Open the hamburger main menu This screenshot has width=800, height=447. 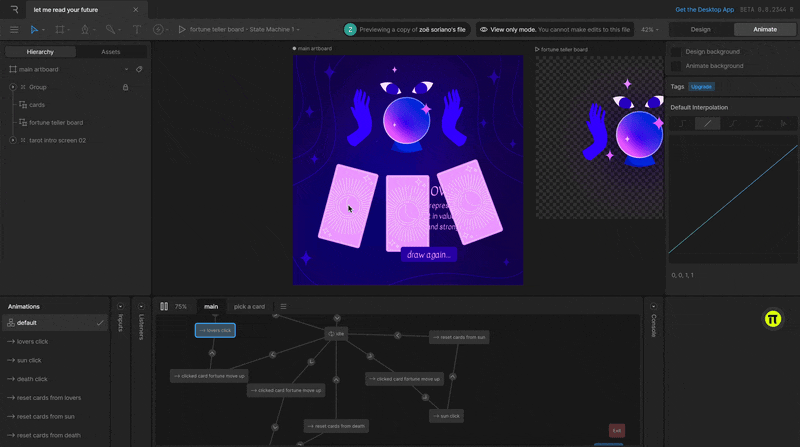pos(13,30)
